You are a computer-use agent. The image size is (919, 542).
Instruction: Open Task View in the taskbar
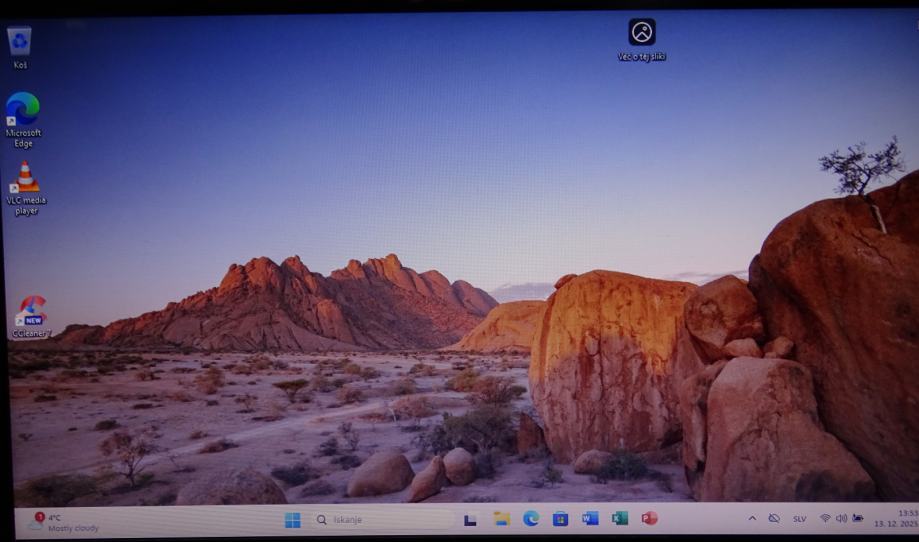point(470,519)
